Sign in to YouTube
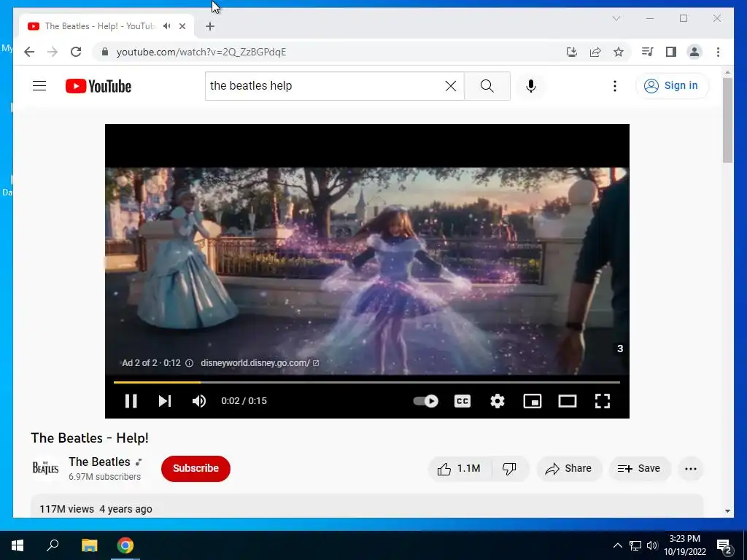This screenshot has width=747, height=560. point(672,86)
